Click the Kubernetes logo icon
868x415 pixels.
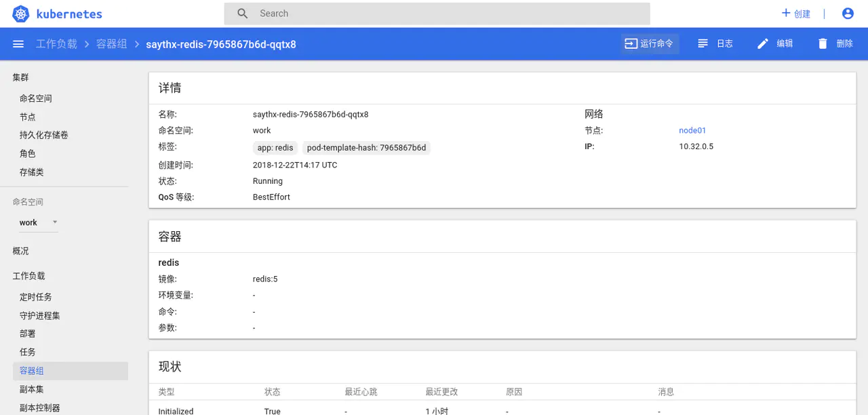[21, 14]
